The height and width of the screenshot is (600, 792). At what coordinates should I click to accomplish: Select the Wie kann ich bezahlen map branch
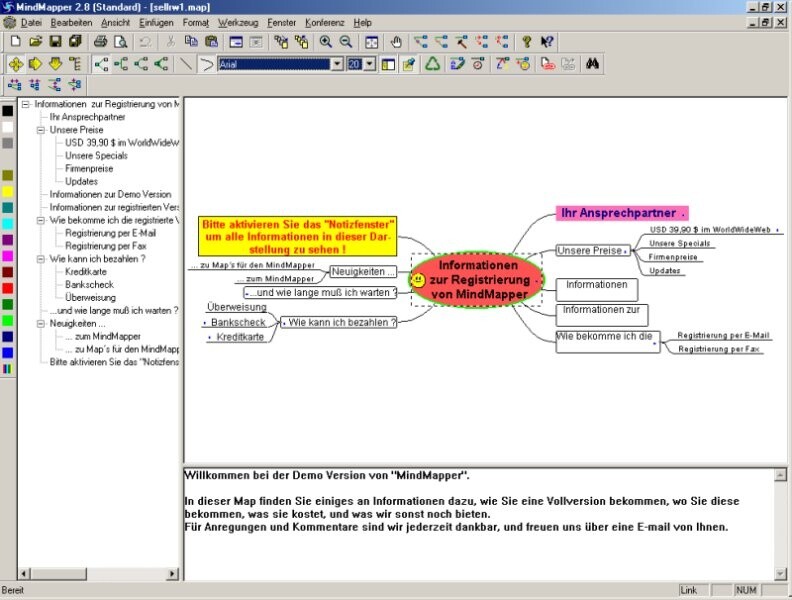point(339,322)
